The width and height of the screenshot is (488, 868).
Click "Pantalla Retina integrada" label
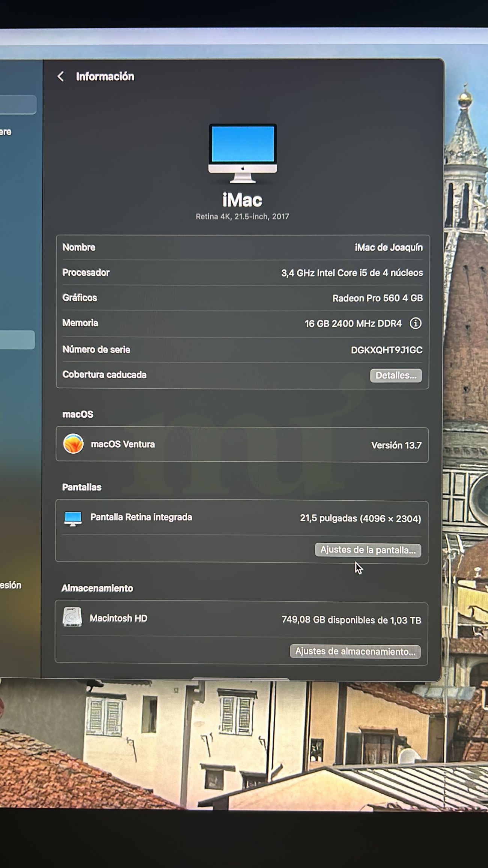141,517
